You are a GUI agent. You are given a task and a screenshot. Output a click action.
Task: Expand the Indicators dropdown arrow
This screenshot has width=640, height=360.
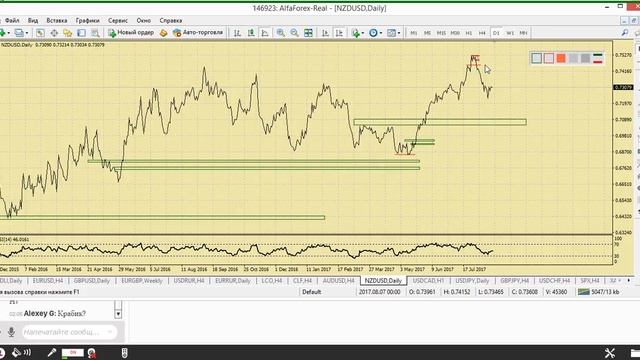coord(362,33)
